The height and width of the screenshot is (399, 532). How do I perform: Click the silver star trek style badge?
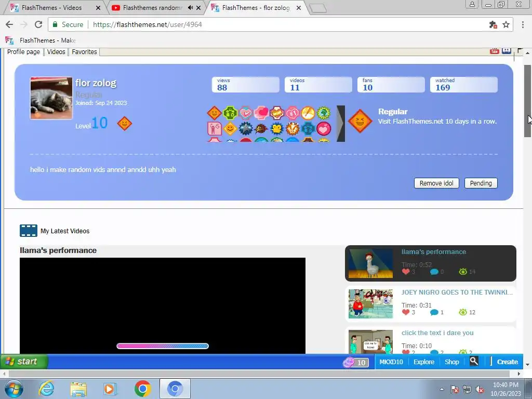[x=246, y=129]
